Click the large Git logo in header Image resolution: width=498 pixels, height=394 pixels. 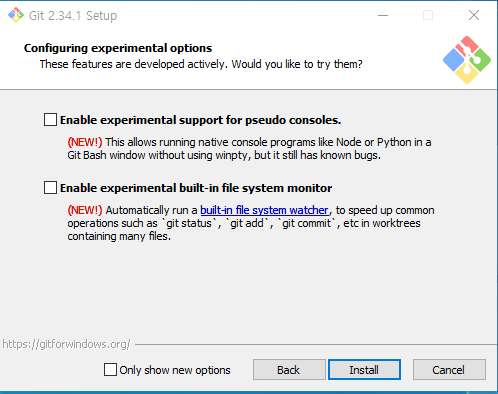pos(467,60)
